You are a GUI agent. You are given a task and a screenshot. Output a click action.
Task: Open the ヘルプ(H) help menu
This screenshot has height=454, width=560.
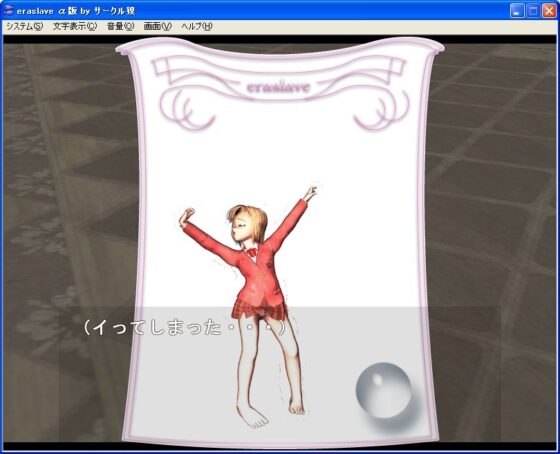click(x=196, y=26)
